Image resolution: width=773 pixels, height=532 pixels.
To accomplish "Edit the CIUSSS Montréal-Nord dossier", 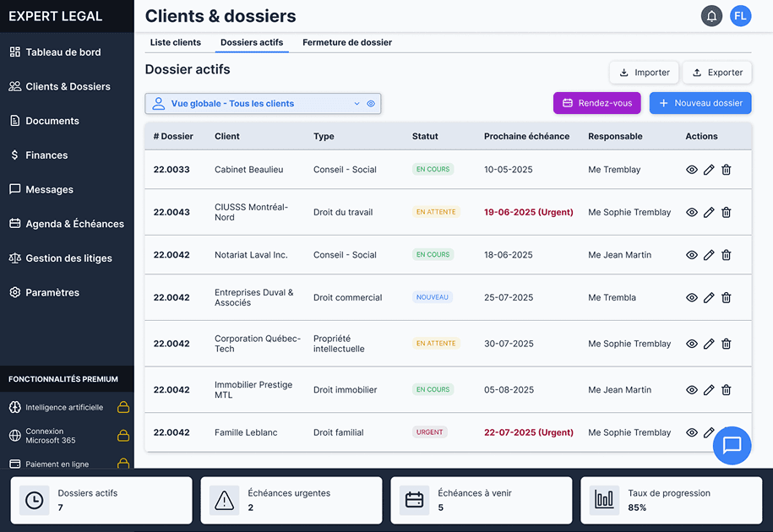I will [x=709, y=213].
